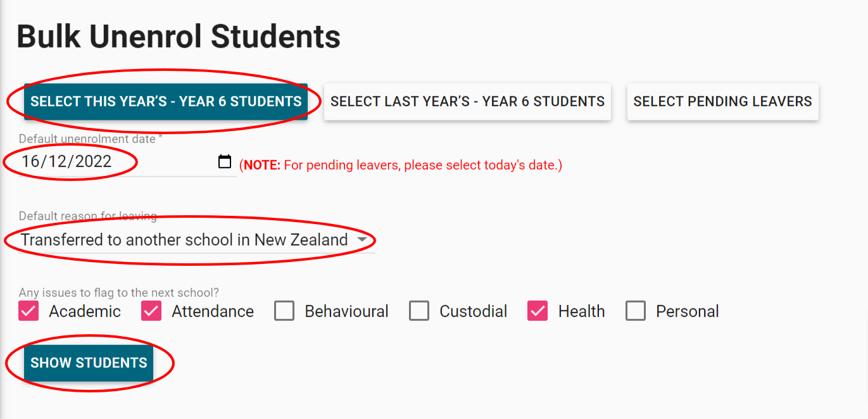Enable the Custodial issue checkbox
The image size is (868, 419).
point(419,311)
